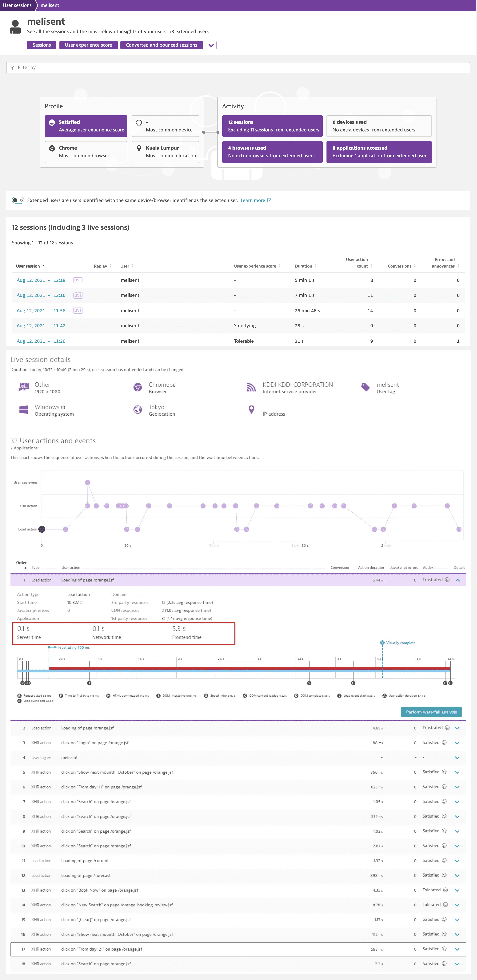Click the Frustrated smiley on action row 1
The width and height of the screenshot is (477, 980).
[x=447, y=580]
